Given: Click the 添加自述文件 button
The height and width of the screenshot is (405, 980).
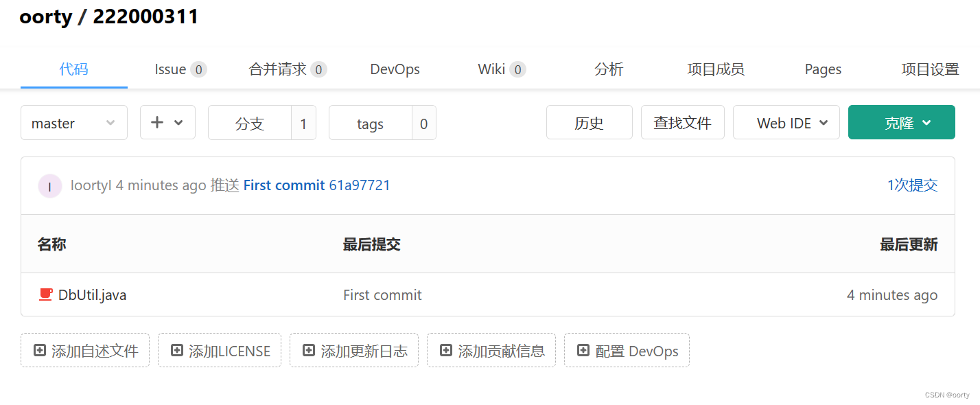Looking at the screenshot, I should [x=85, y=351].
